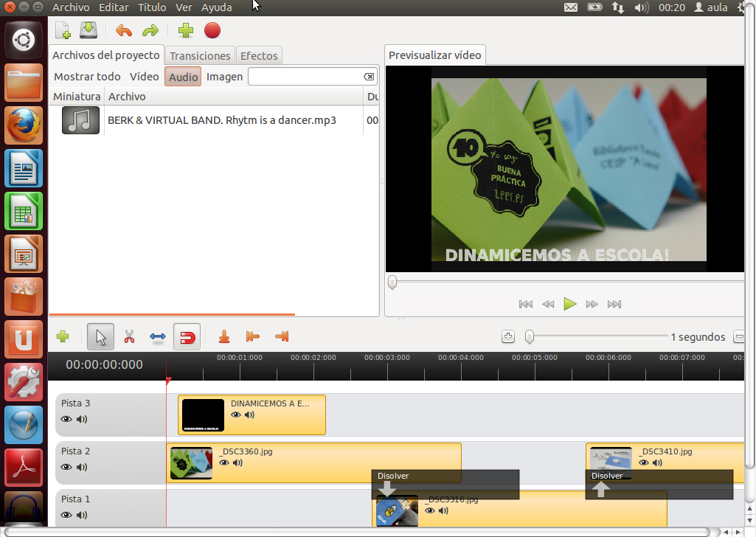The image size is (756, 537).
Task: Toggle the magnet snapping tool
Action: pyautogui.click(x=187, y=337)
